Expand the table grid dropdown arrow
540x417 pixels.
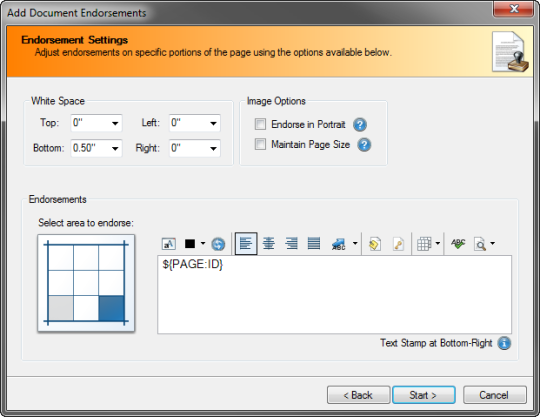[x=438, y=243]
